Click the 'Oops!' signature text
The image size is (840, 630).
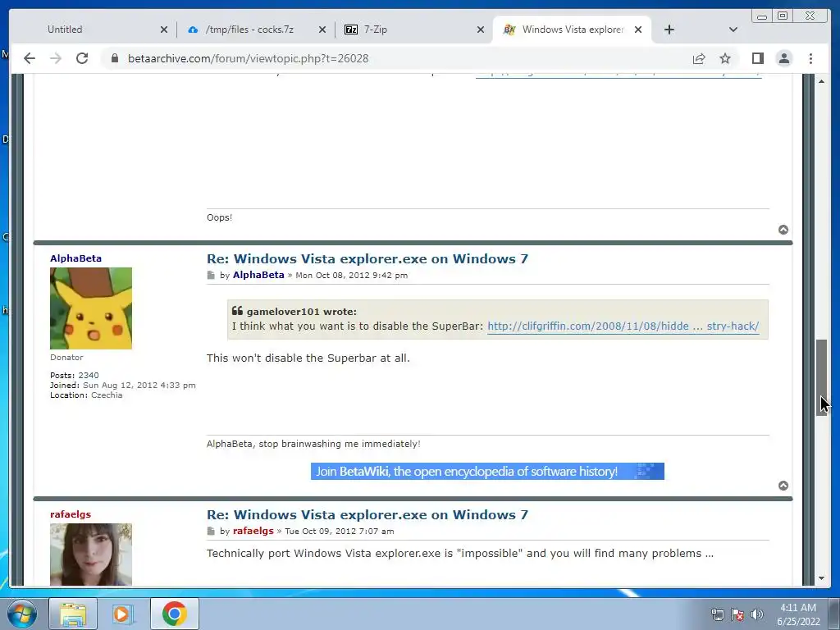pyautogui.click(x=220, y=217)
